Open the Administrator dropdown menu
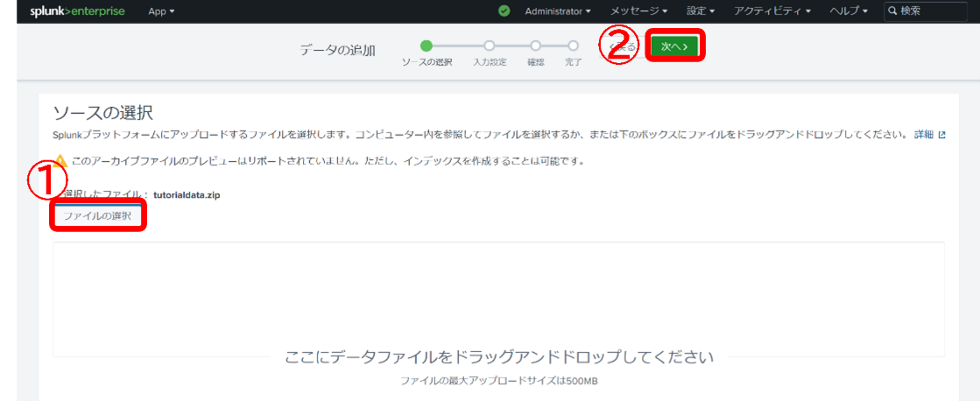Screen dimensions: 980x401 [557, 11]
